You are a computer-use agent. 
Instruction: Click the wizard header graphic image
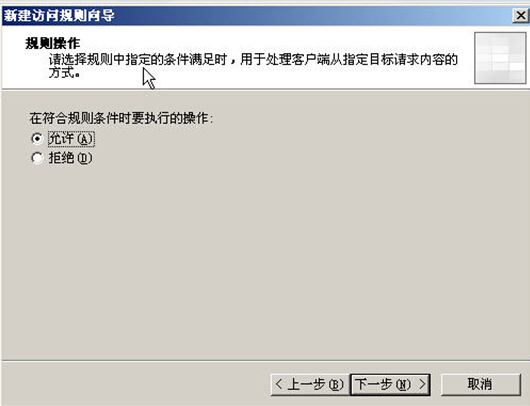pos(500,58)
